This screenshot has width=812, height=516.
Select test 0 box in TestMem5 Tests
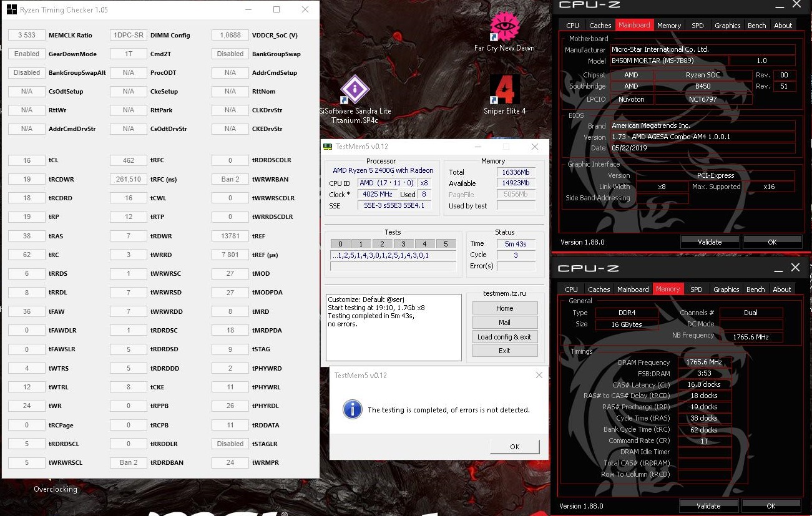coord(340,244)
